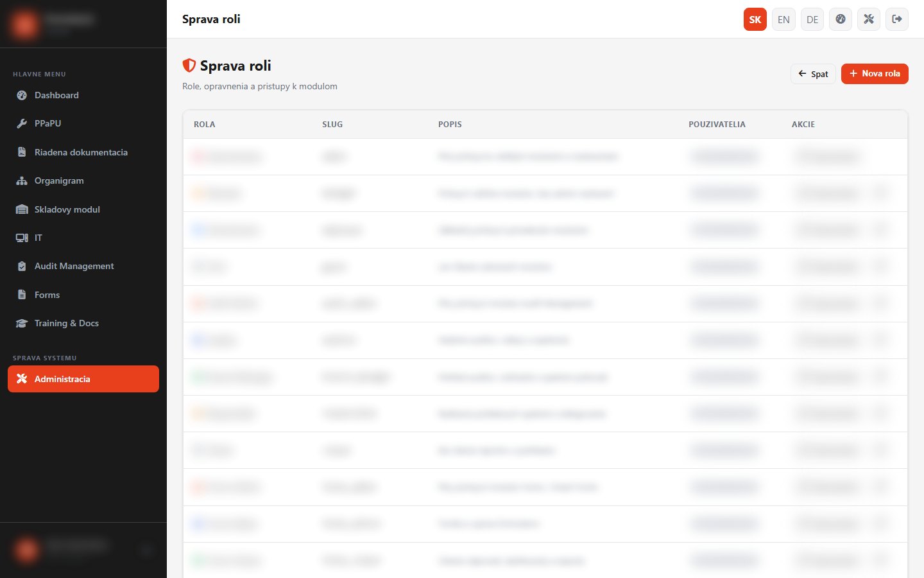Open Dashboard from the sidebar
Image resolution: width=924 pixels, height=578 pixels.
click(83, 95)
